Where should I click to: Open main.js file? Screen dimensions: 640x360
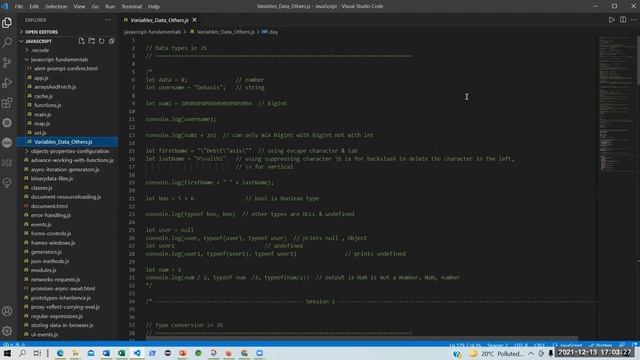click(x=42, y=114)
